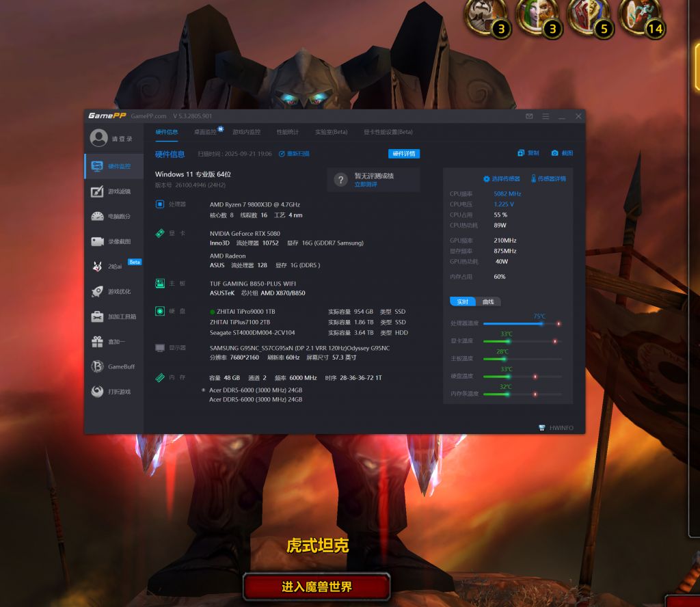This screenshot has height=607, width=700.
Task: Open the hamburger menu in title bar
Action: [x=546, y=117]
